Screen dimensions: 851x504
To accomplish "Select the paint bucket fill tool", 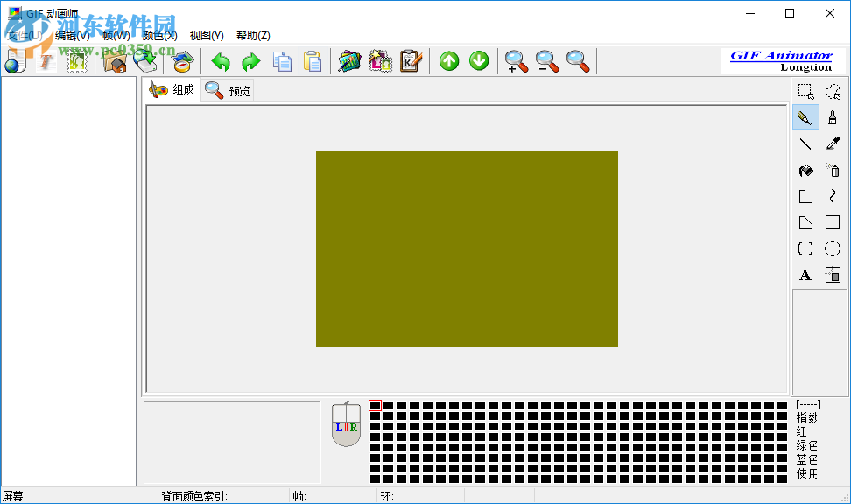I will point(805,171).
